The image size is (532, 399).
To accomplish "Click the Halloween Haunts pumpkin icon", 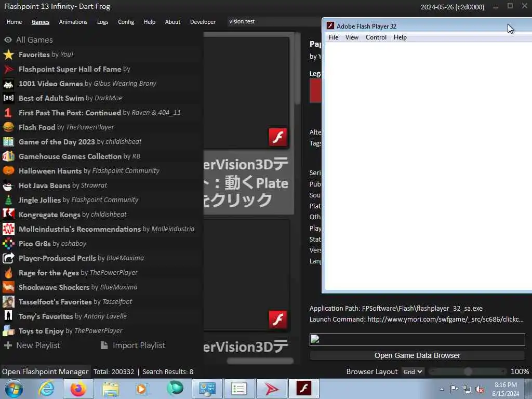I will click(x=8, y=170).
